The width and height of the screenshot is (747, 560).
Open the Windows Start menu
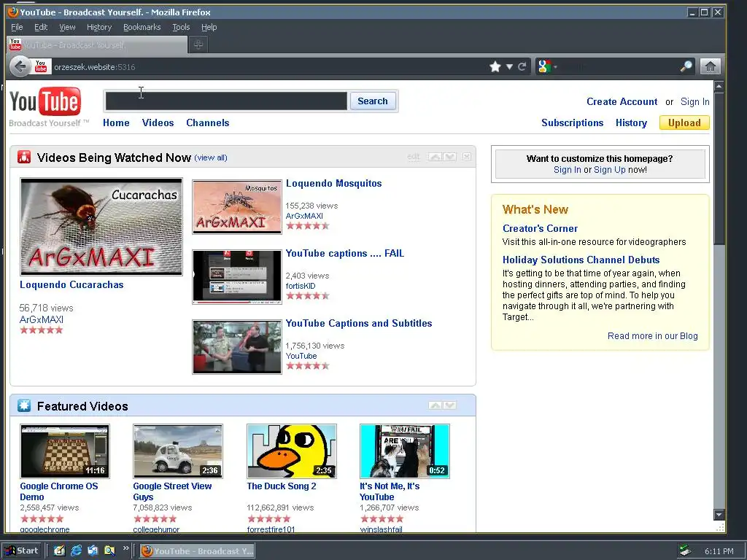pos(21,551)
